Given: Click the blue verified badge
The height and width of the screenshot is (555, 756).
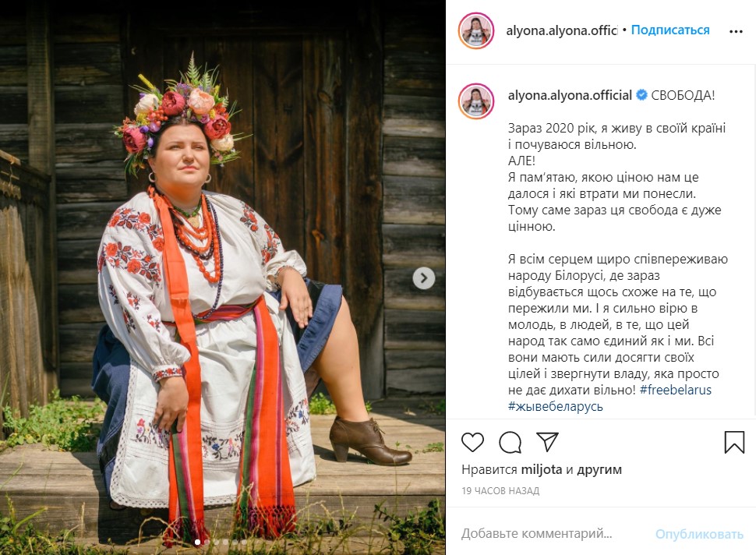Looking at the screenshot, I should tap(641, 95).
